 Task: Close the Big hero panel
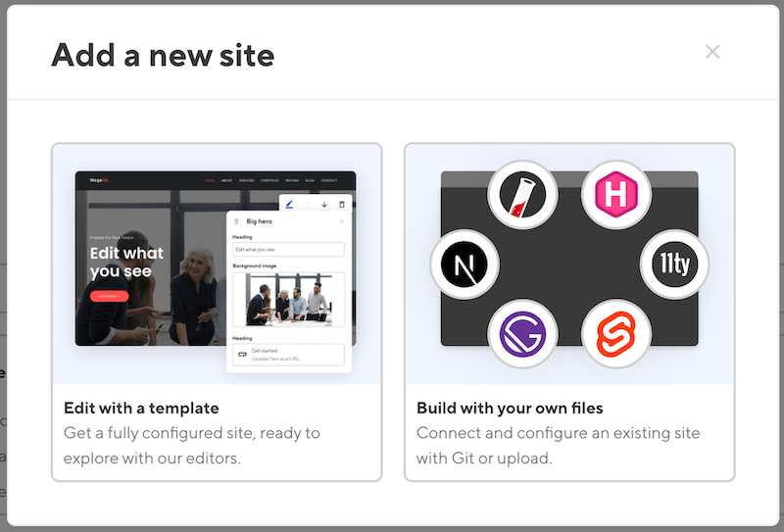341,222
